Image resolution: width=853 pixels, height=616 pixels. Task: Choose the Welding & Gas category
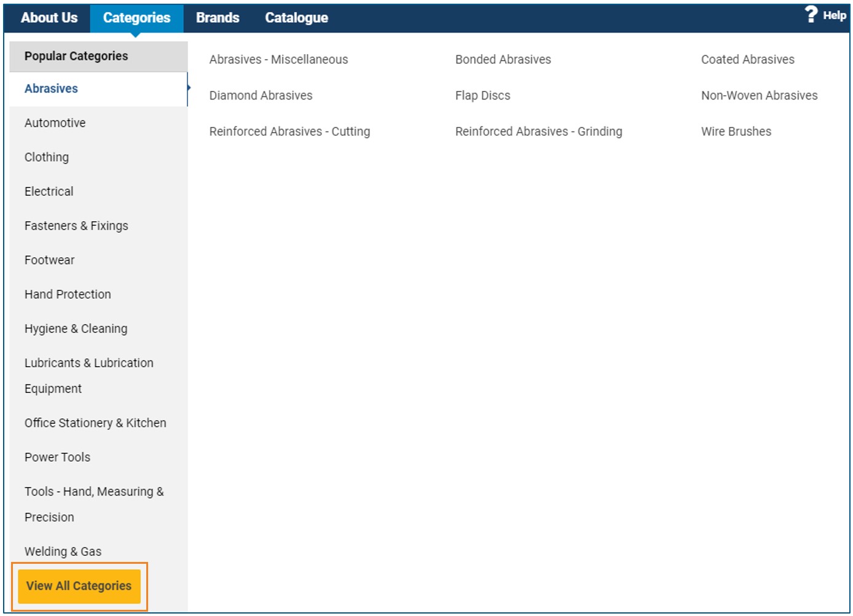pos(63,552)
